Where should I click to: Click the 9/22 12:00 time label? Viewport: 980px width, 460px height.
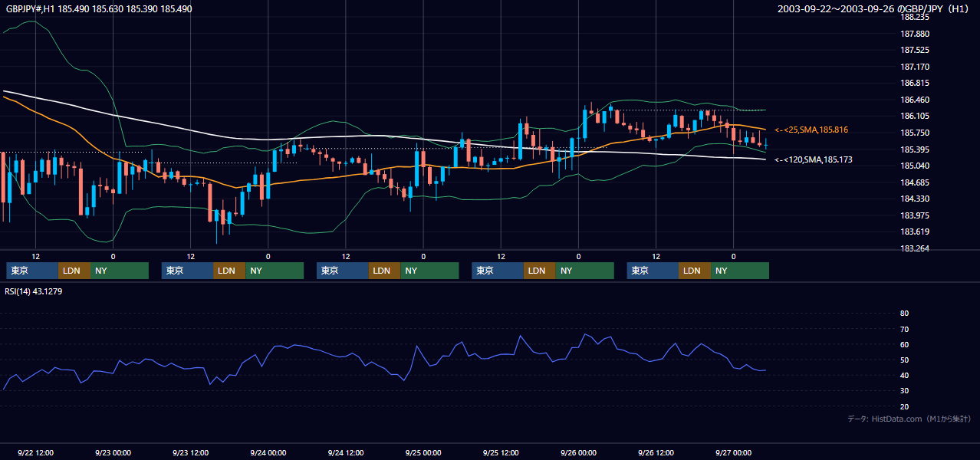coord(35,453)
